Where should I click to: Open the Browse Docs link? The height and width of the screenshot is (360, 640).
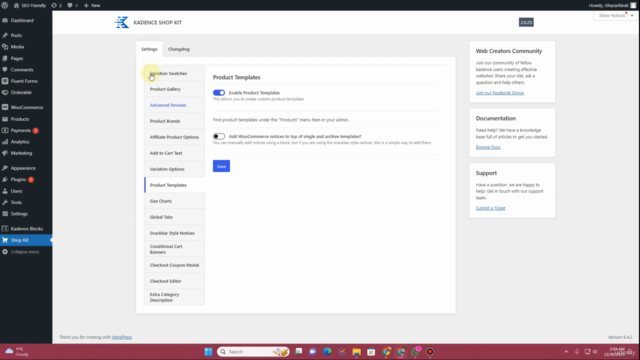488,147
